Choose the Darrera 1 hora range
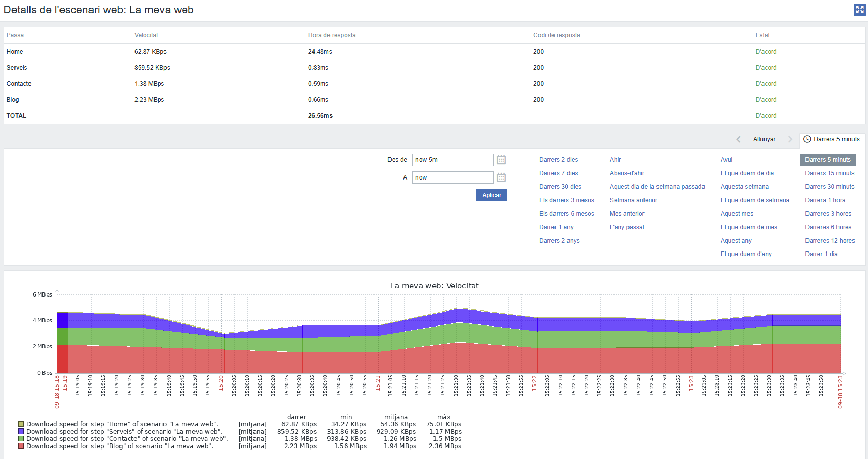The width and height of the screenshot is (868, 459). [x=825, y=200]
